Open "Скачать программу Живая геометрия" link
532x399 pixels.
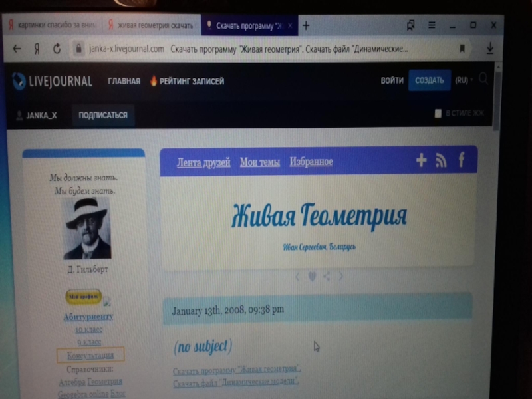pyautogui.click(x=237, y=370)
